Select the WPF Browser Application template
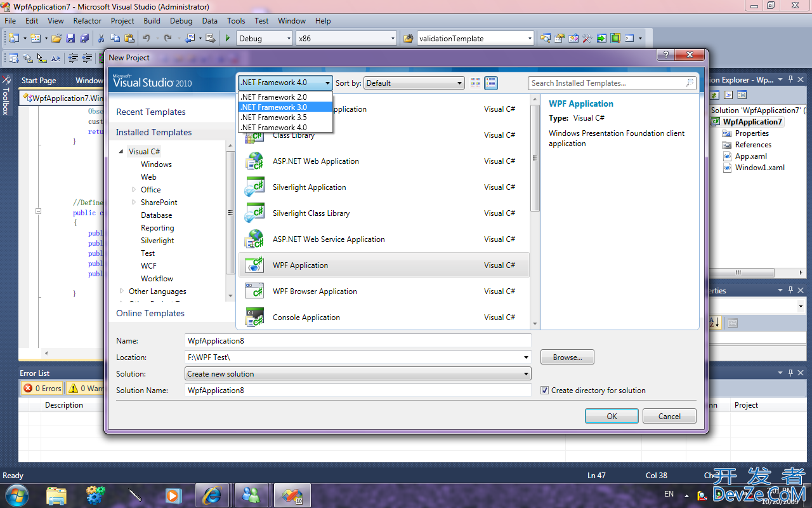 383,291
